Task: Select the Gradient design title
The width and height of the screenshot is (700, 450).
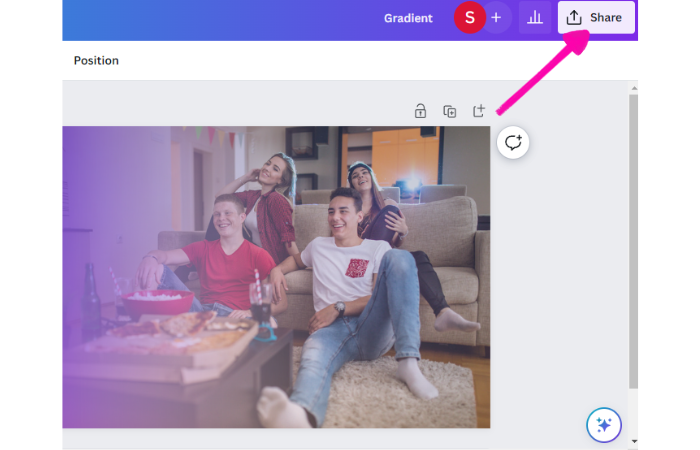Action: pos(408,18)
